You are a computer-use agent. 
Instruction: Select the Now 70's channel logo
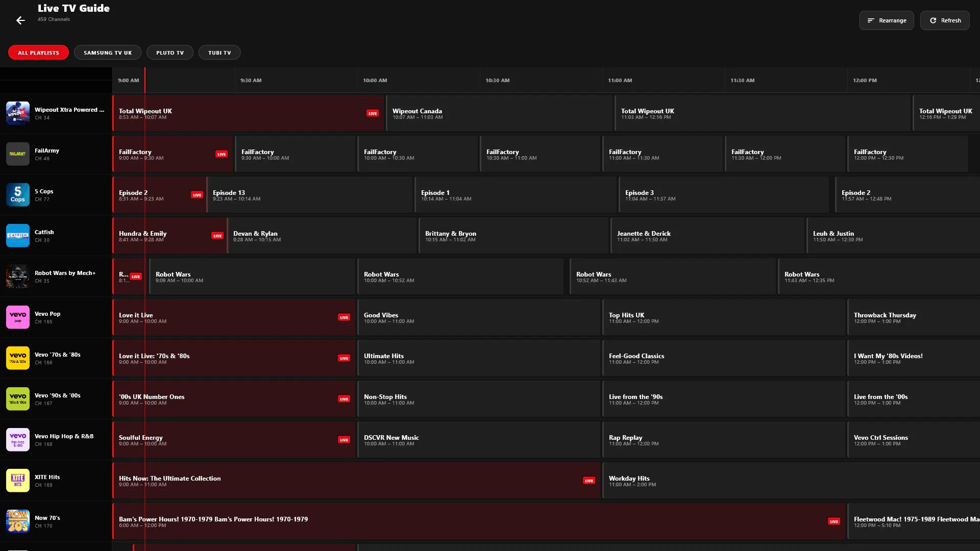click(x=18, y=521)
